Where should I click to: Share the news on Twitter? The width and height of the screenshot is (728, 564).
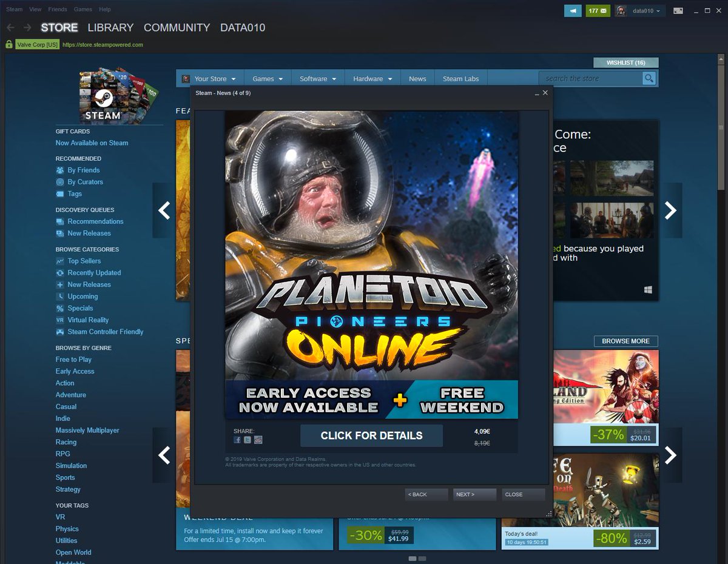click(x=247, y=440)
